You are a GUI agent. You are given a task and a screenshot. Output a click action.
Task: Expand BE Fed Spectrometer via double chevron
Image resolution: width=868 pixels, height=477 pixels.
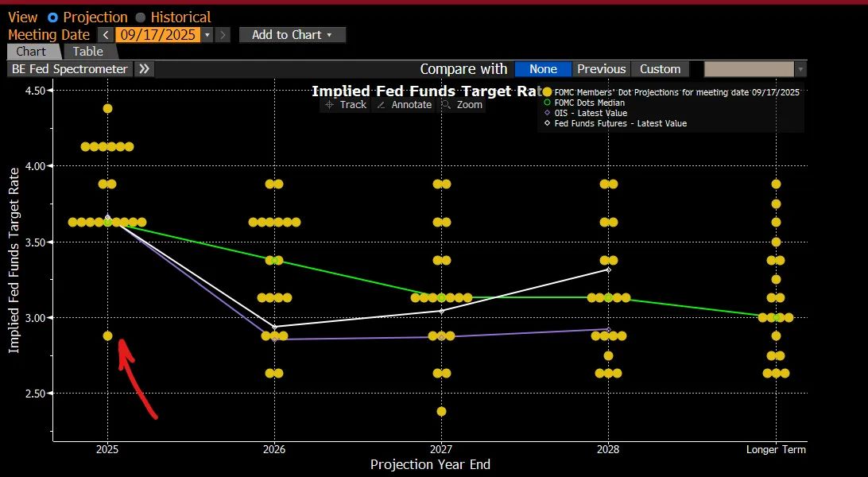tap(144, 68)
